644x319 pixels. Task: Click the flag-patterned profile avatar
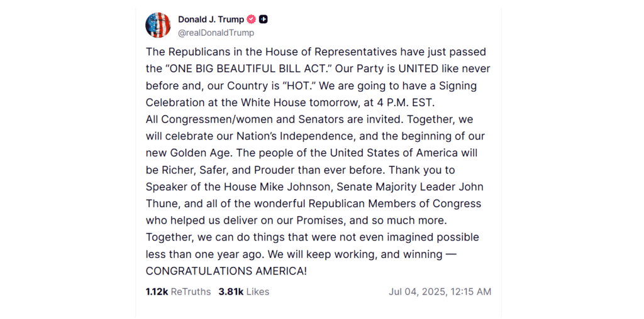click(x=158, y=25)
